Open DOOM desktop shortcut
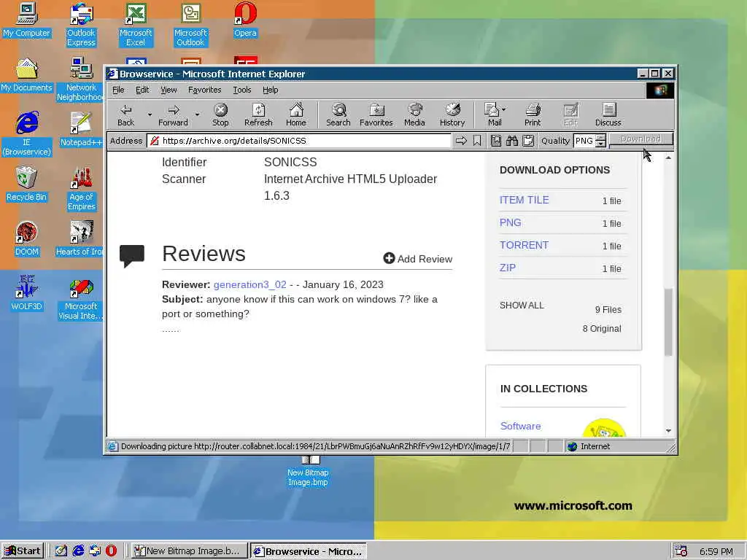This screenshot has height=560, width=747. 26,238
